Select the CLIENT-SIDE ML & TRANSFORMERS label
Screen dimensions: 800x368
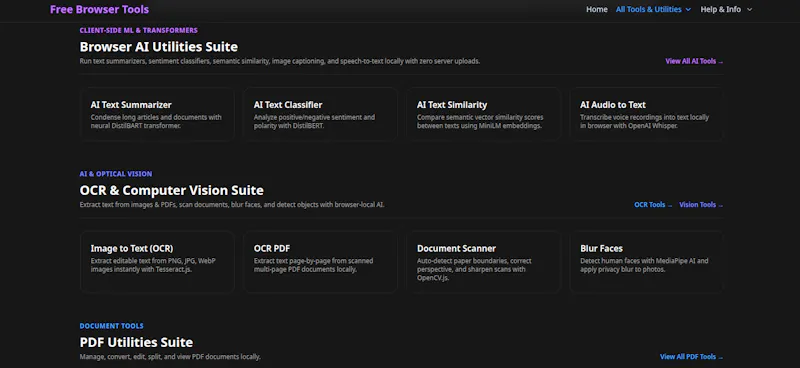pyautogui.click(x=138, y=30)
